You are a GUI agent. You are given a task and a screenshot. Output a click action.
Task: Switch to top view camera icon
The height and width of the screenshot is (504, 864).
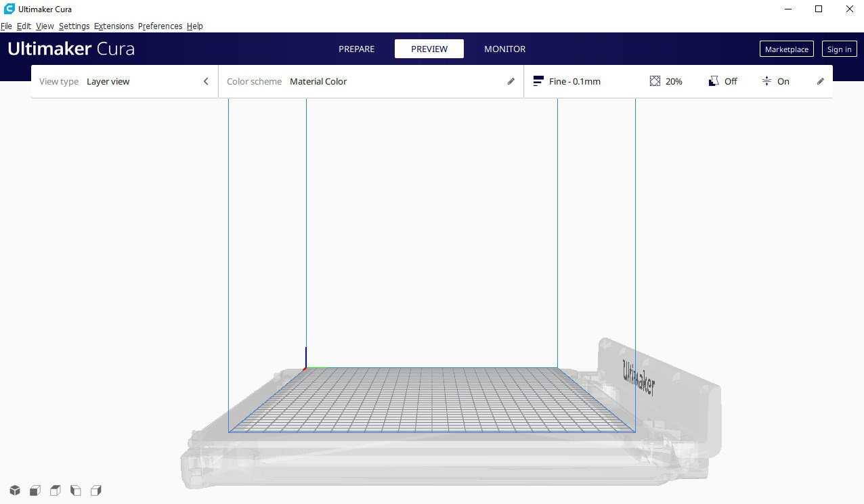56,490
